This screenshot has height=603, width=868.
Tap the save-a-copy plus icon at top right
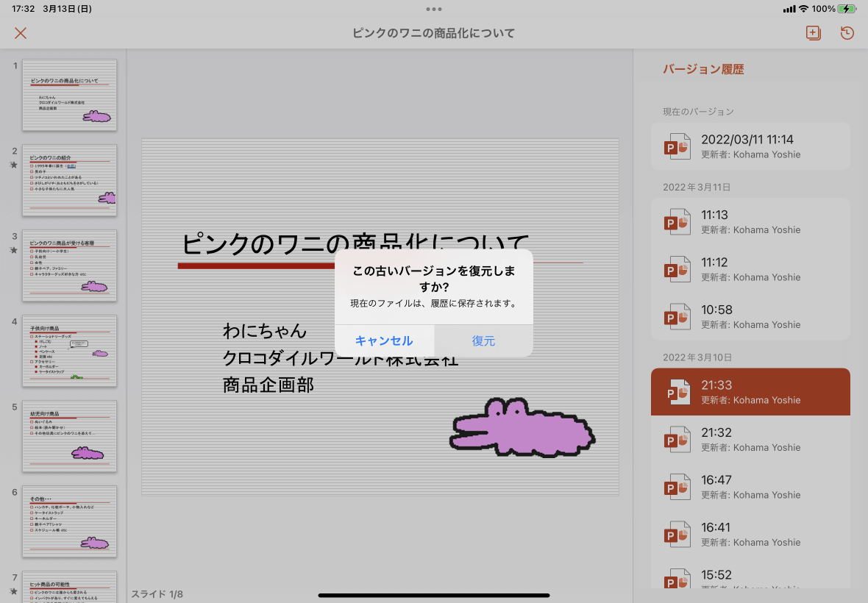[x=814, y=33]
